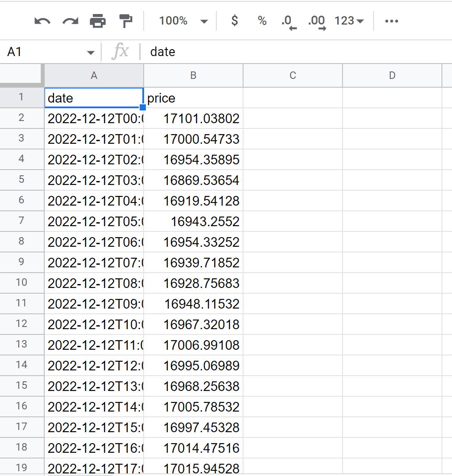Select the Paint format roller icon
The height and width of the screenshot is (476, 452).
[126, 21]
